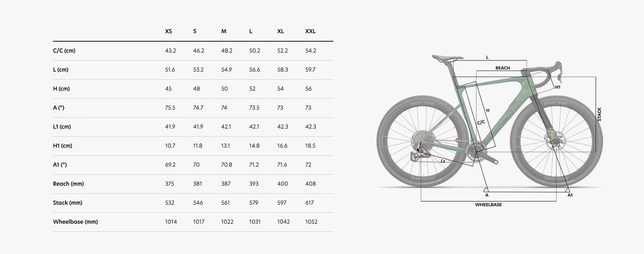Image resolution: width=644 pixels, height=254 pixels.
Task: Click the XL size column header
Action: pos(280,31)
